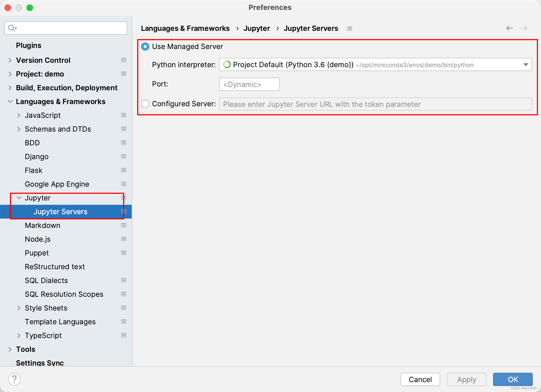Screen dimensions: 541x392
Task: Collapse the Languages & Frameworks section
Action: (x=10, y=101)
